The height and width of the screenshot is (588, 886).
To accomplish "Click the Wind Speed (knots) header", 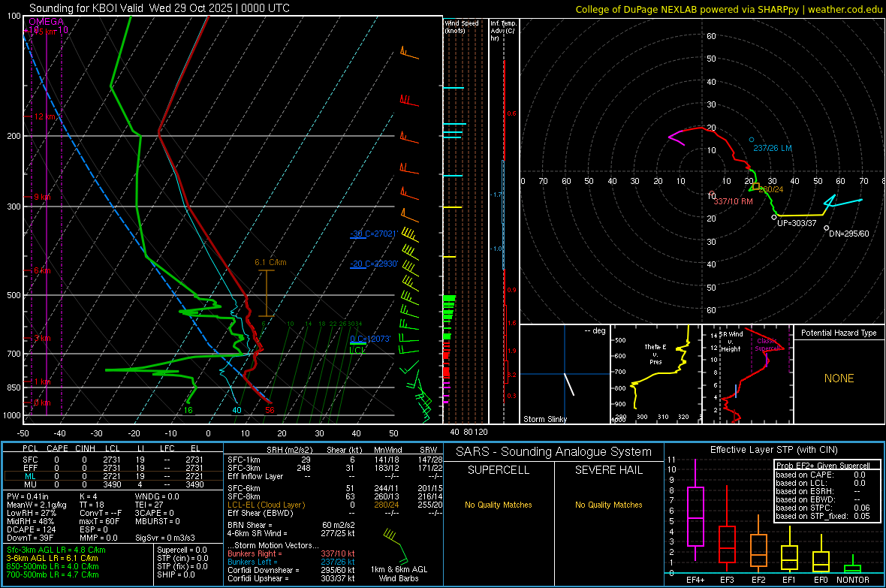I will tap(462, 26).
